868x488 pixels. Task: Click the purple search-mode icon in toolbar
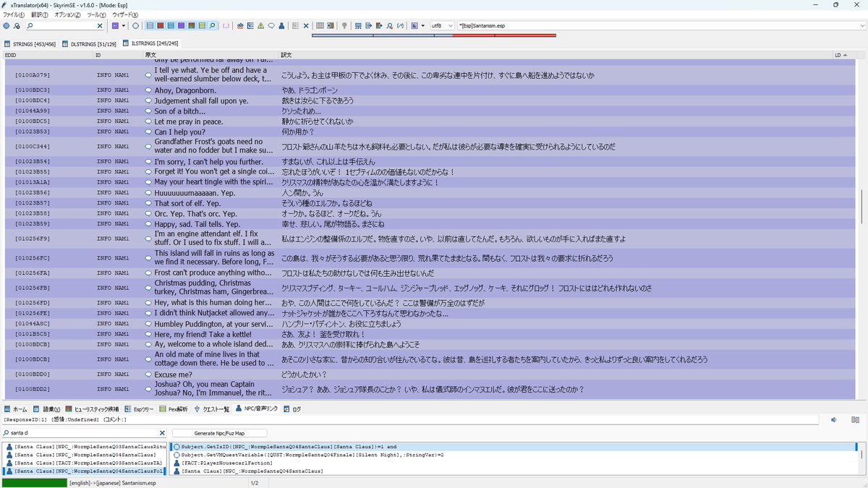coord(115,25)
